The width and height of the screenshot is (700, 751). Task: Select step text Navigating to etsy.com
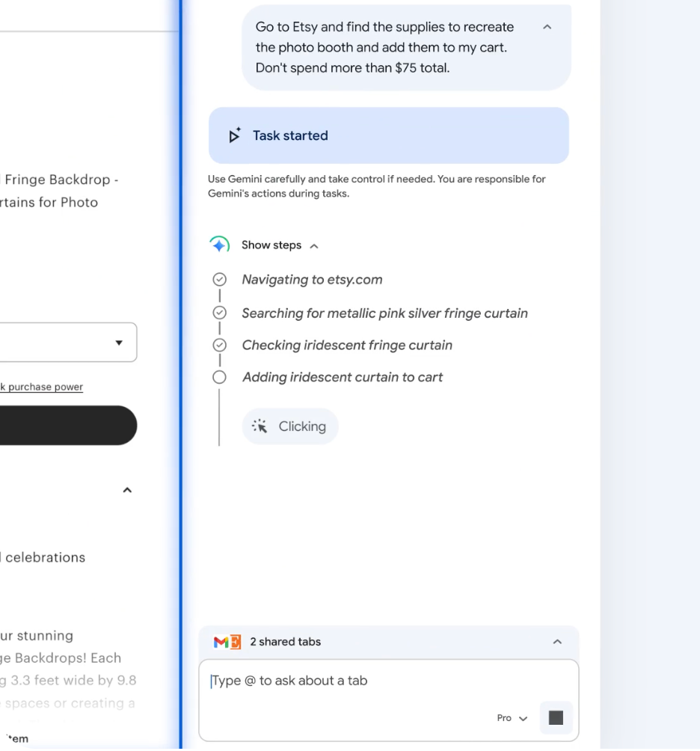pyautogui.click(x=312, y=280)
